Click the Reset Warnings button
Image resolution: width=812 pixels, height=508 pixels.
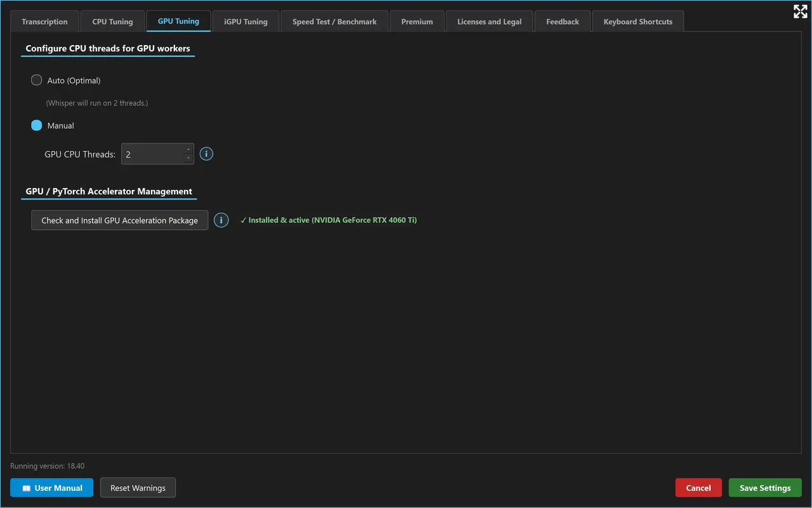[138, 488]
